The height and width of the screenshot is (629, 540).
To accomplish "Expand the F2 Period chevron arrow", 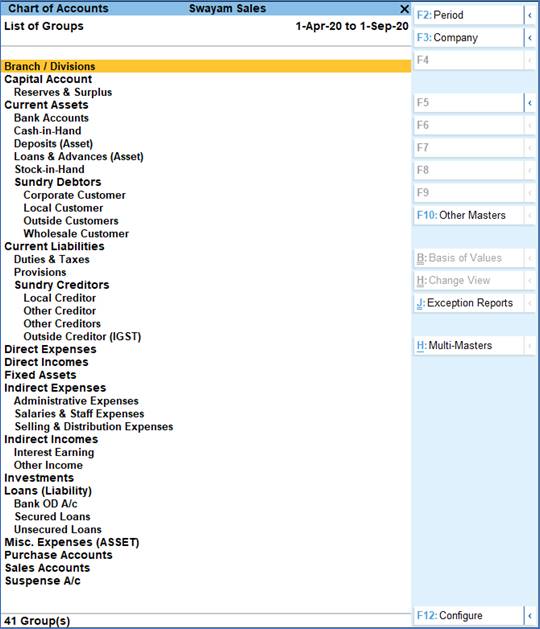I will coord(530,15).
